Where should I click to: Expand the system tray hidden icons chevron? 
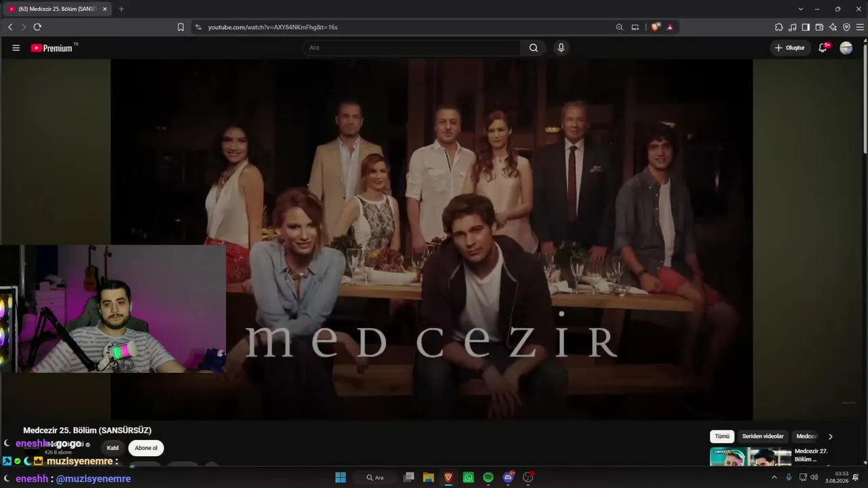(x=774, y=477)
